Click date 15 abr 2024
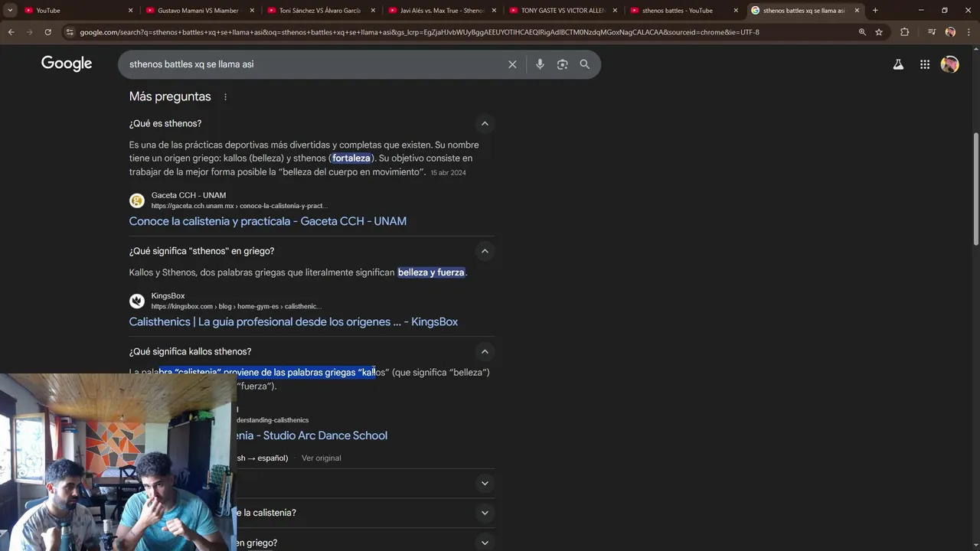Viewport: 980px width, 551px height. (448, 173)
